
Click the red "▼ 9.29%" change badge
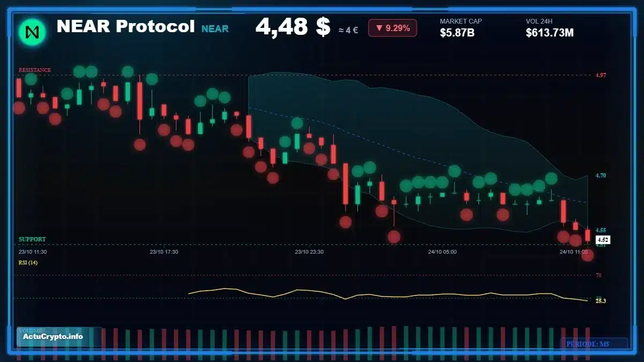point(392,28)
